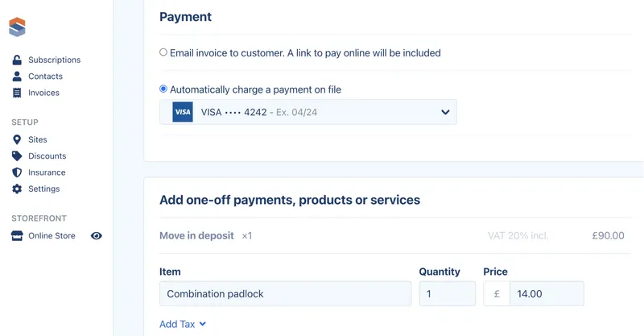Click the chevron arrow in card selector
The width and height of the screenshot is (644, 336).
445,112
